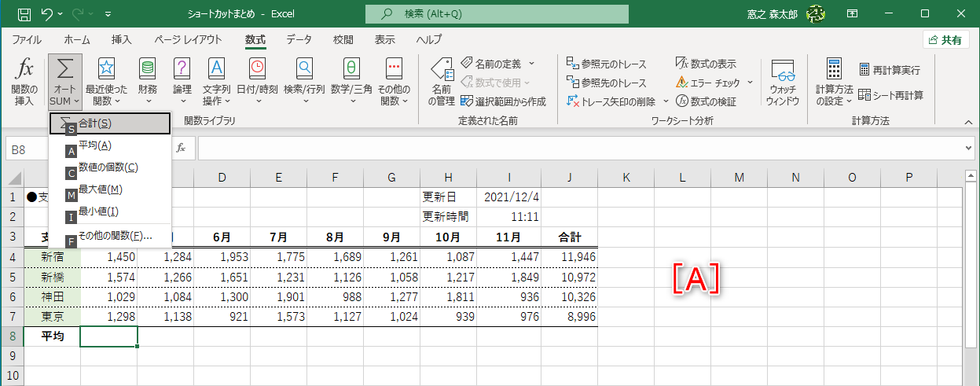Viewport: 980px width, 386px height.
Task: Open 計算方法の設定 dropdown
Action: (834, 82)
